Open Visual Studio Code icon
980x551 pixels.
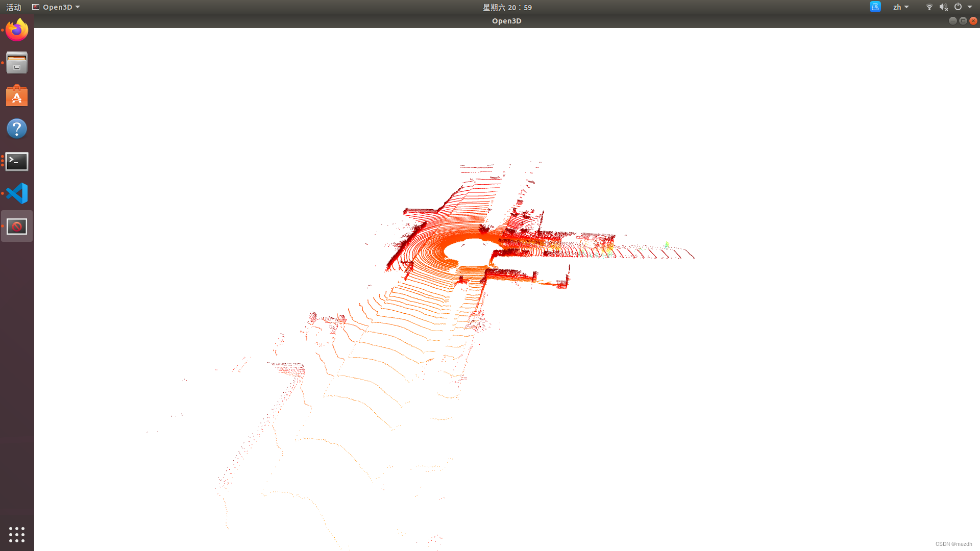[x=17, y=193]
